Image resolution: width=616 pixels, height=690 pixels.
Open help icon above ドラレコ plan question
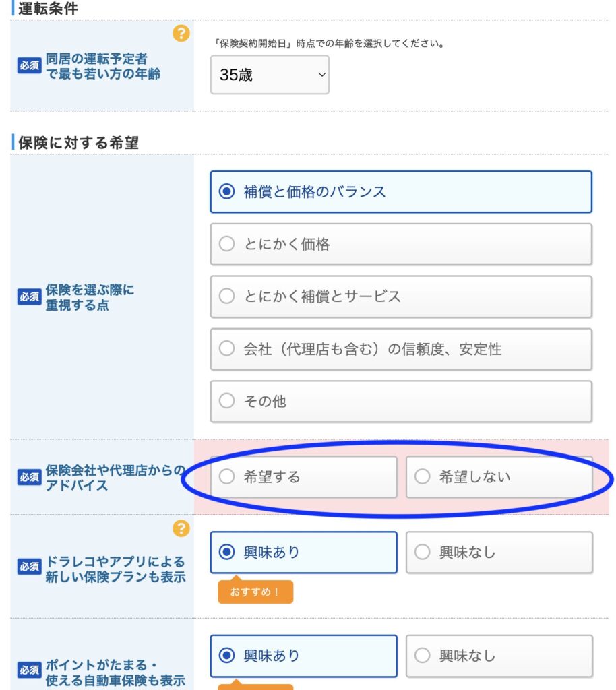click(x=181, y=529)
